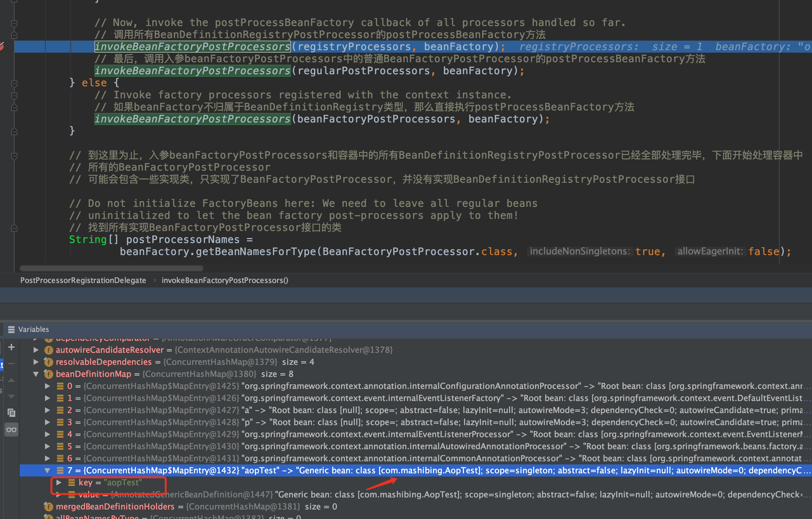Click the Remove Watch minus icon

pyautogui.click(x=11, y=364)
